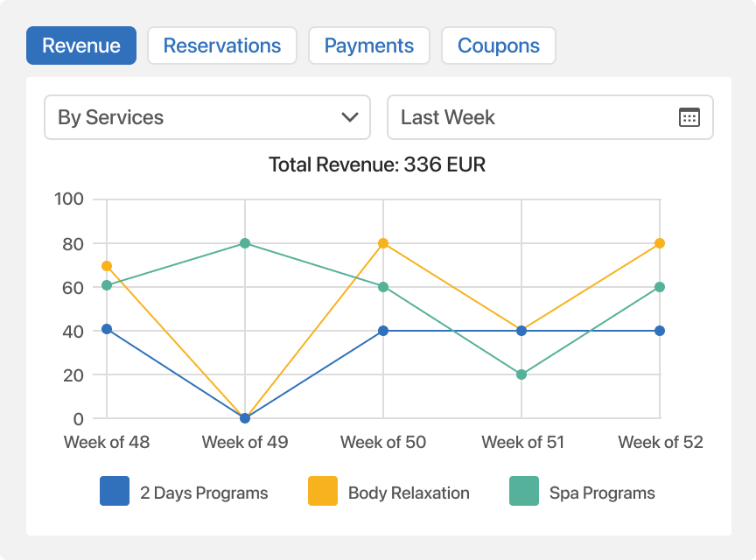
Task: Select Body Relaxation point at Week of 50
Action: [383, 243]
